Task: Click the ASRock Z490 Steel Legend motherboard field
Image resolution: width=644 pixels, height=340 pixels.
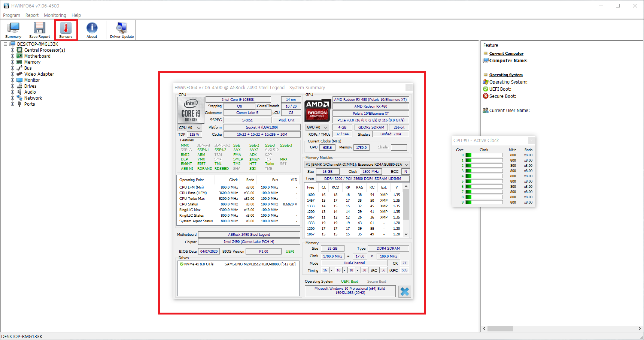Action: coord(249,234)
